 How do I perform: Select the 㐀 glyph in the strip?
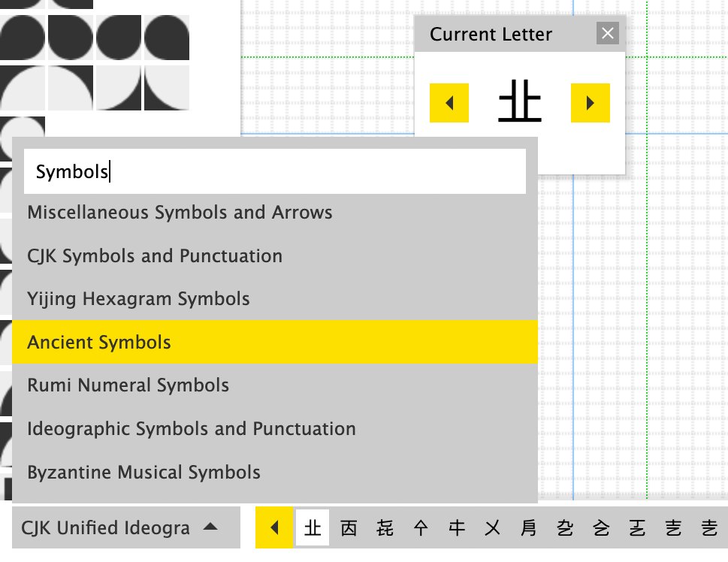click(313, 527)
